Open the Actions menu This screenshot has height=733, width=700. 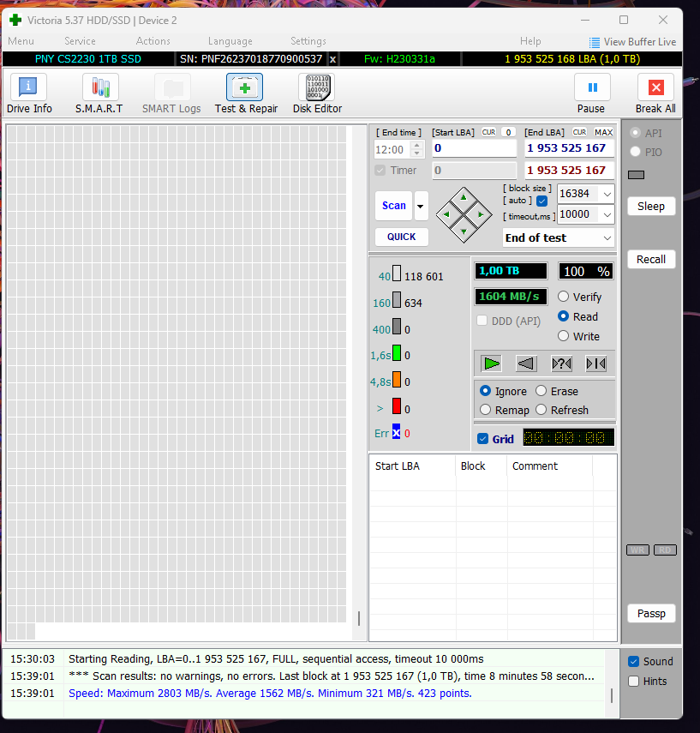click(153, 41)
